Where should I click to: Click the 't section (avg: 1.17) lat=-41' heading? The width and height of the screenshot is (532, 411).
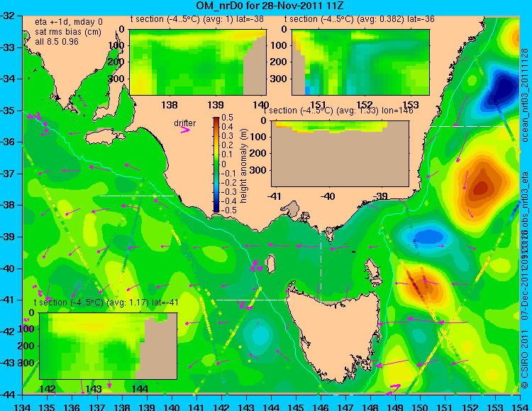tap(106, 303)
